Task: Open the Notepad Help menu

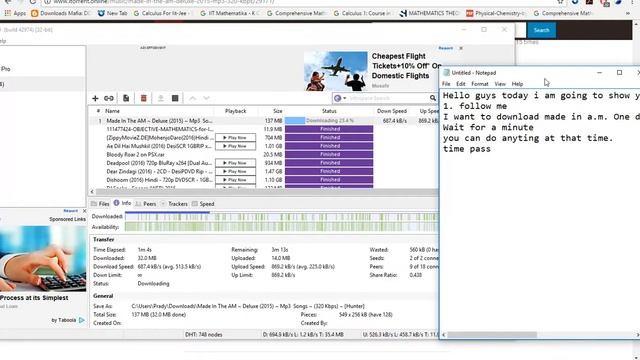Action: click(517, 84)
